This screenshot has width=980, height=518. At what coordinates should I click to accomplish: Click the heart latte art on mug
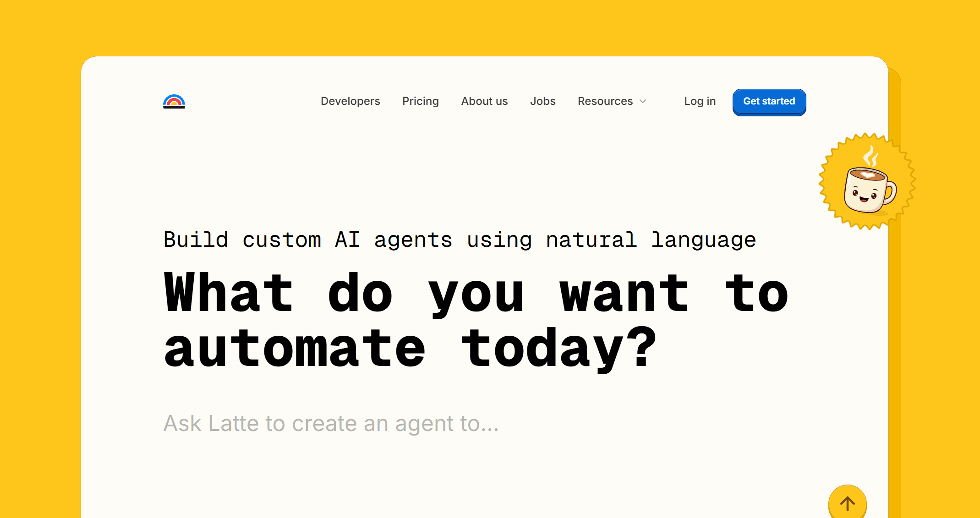coord(867,175)
